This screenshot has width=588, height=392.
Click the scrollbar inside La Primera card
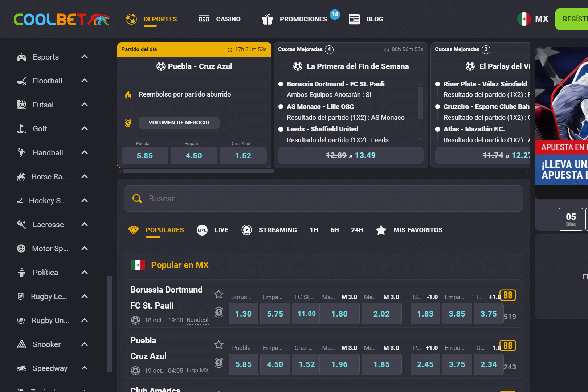(x=420, y=103)
